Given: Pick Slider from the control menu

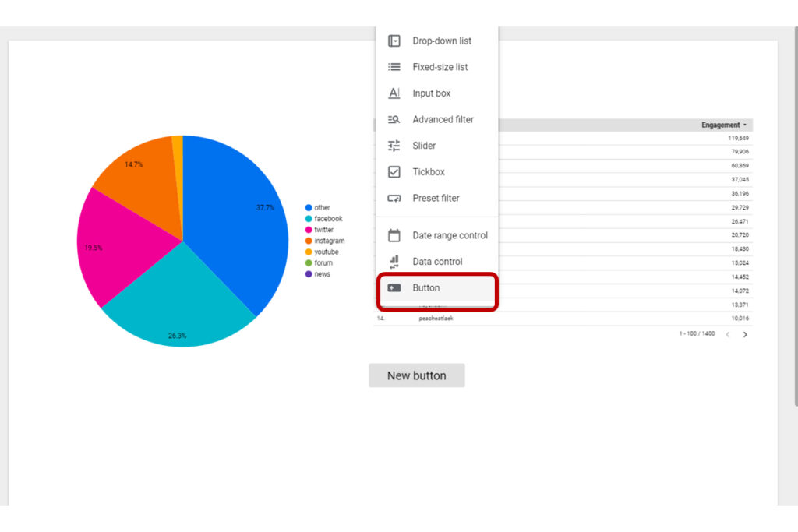Looking at the screenshot, I should coord(436,146).
